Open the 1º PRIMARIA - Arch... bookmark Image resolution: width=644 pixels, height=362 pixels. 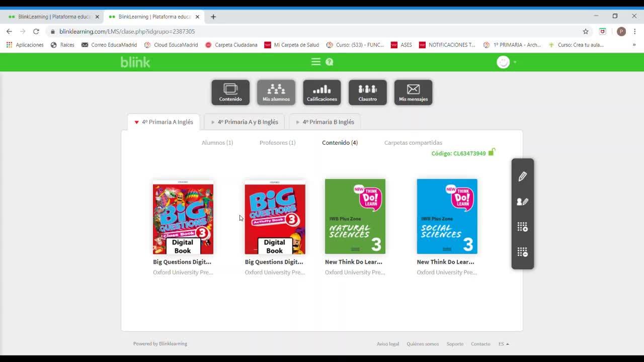512,45
